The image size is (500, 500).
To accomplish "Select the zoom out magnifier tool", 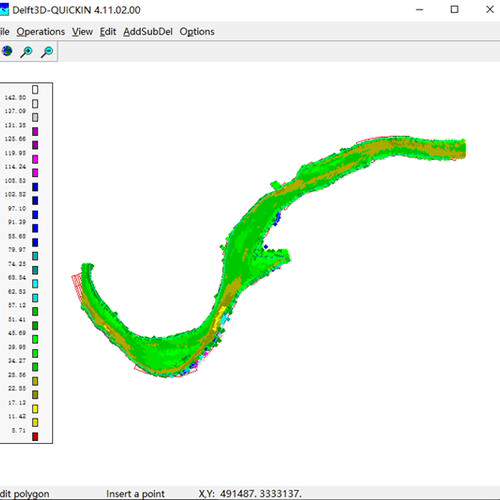I will (47, 52).
